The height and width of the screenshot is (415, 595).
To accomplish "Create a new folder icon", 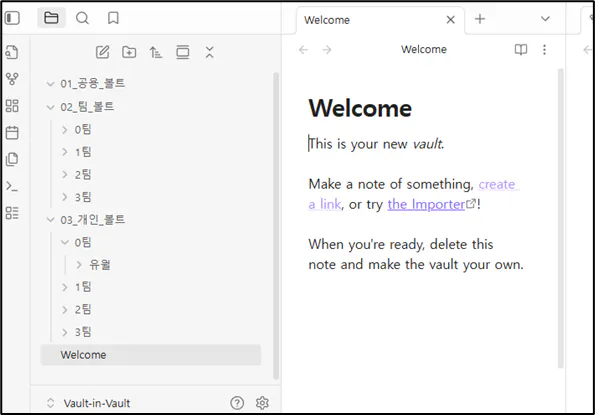I will [129, 52].
